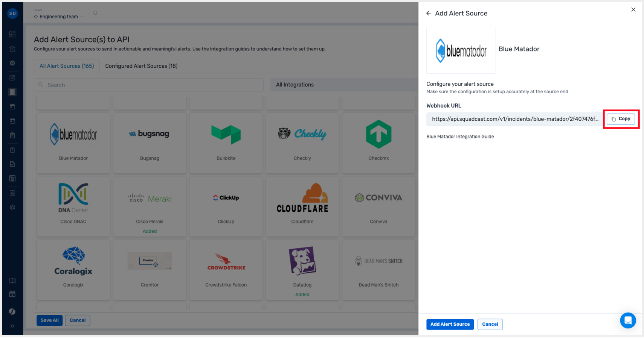Open the Engineering team selector dropdown
The image size is (644, 337).
(x=58, y=17)
